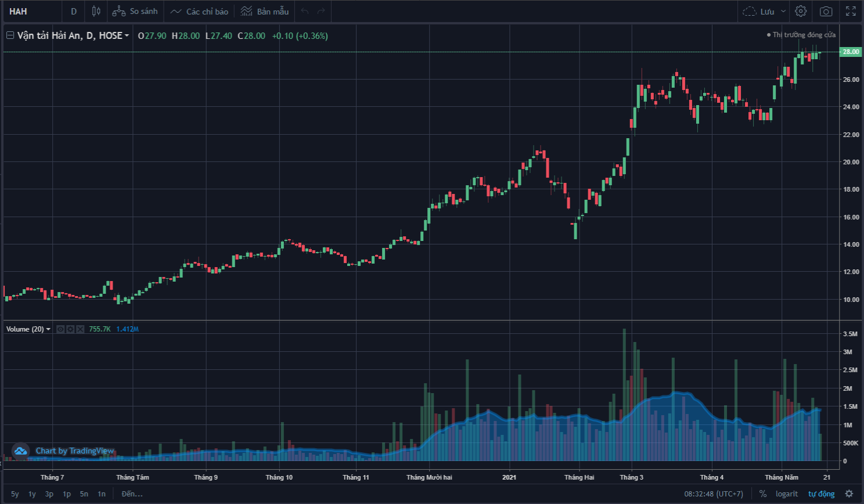Collapse the Vận tải Hải An legend
Screen dimensions: 864x504
point(10,35)
